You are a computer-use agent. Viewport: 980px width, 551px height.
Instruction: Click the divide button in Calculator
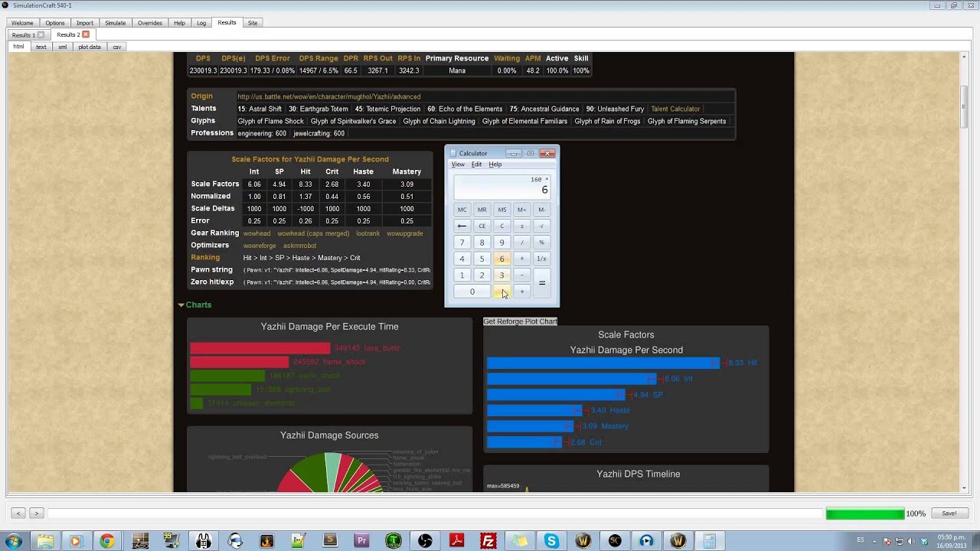[521, 243]
